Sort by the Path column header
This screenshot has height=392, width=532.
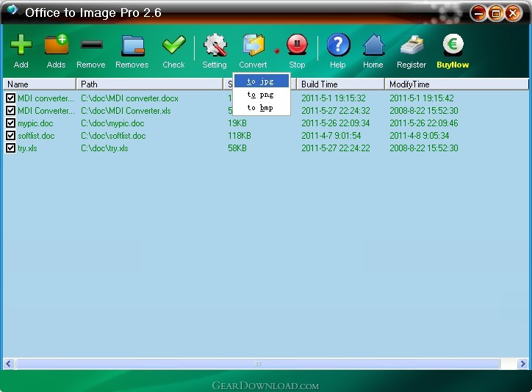click(x=149, y=84)
